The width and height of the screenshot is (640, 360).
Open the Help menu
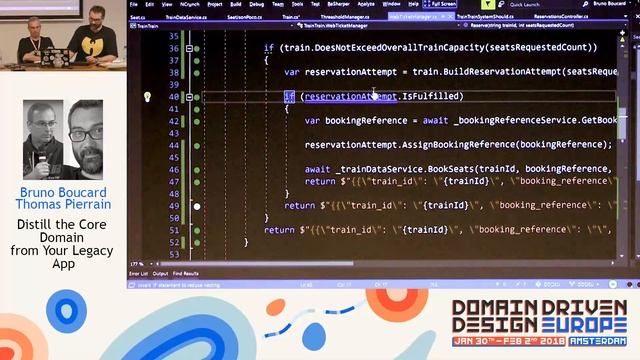[413, 4]
